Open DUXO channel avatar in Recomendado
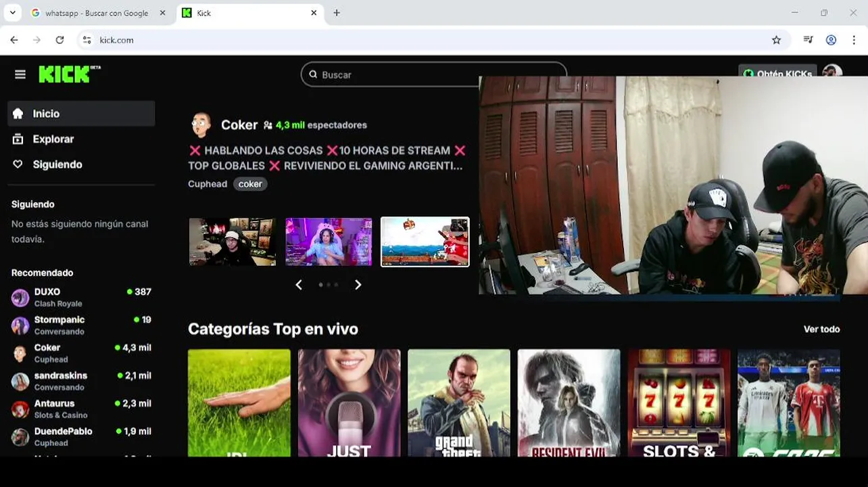This screenshot has width=868, height=487. point(20,298)
